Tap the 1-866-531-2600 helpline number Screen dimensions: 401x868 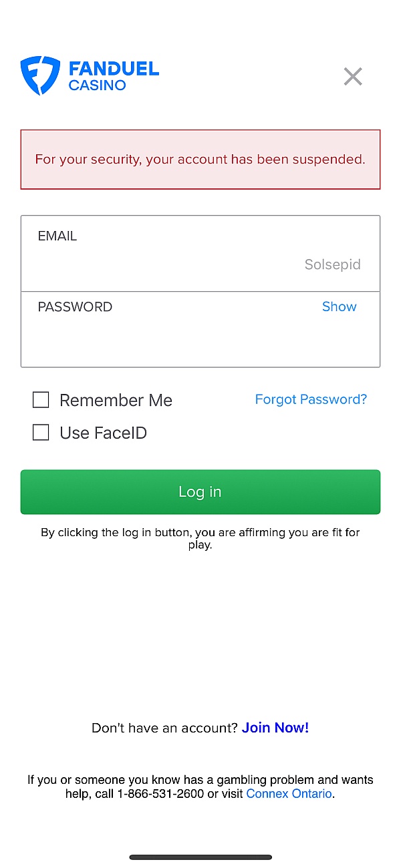[x=160, y=794]
